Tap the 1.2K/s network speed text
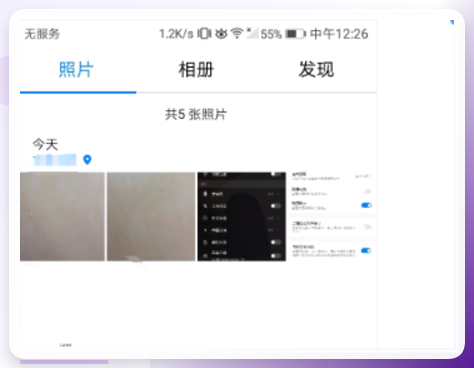Viewport: 474px width, 368px height. pos(176,34)
